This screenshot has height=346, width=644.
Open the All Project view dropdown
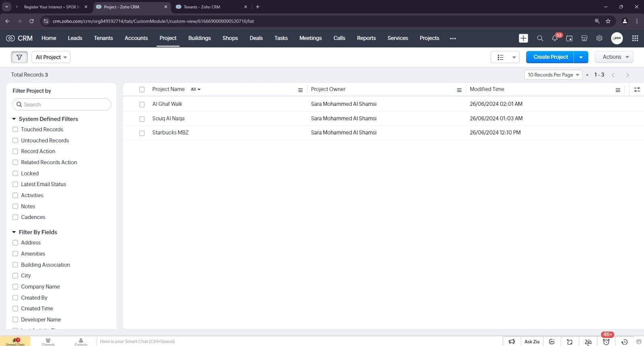point(51,57)
